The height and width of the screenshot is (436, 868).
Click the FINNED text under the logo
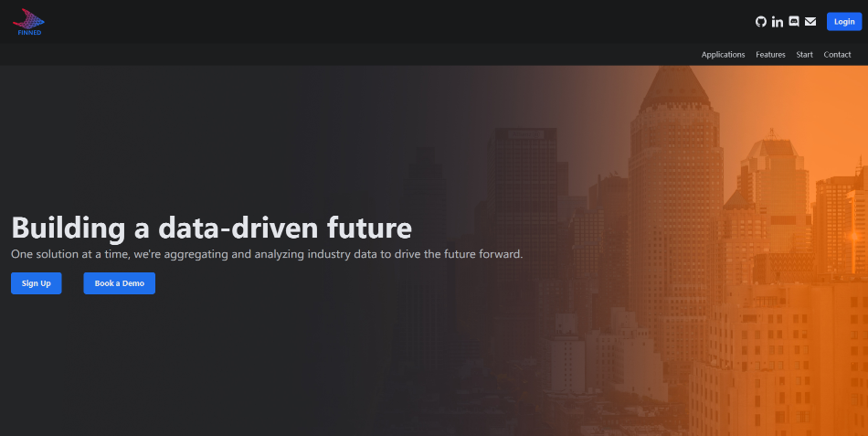tap(29, 33)
